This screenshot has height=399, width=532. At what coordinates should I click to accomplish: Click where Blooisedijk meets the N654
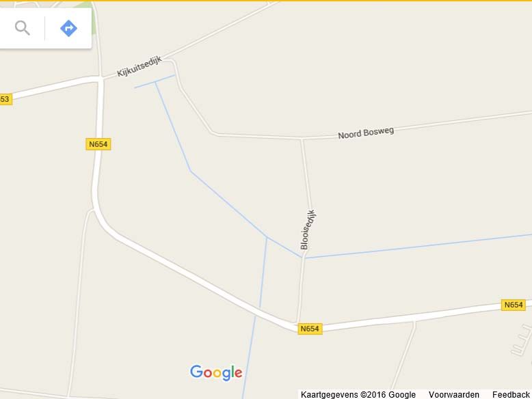pos(297,322)
